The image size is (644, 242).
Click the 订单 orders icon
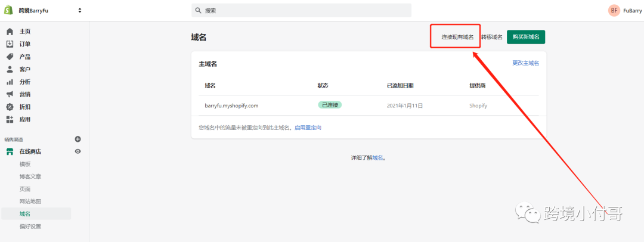(x=10, y=44)
